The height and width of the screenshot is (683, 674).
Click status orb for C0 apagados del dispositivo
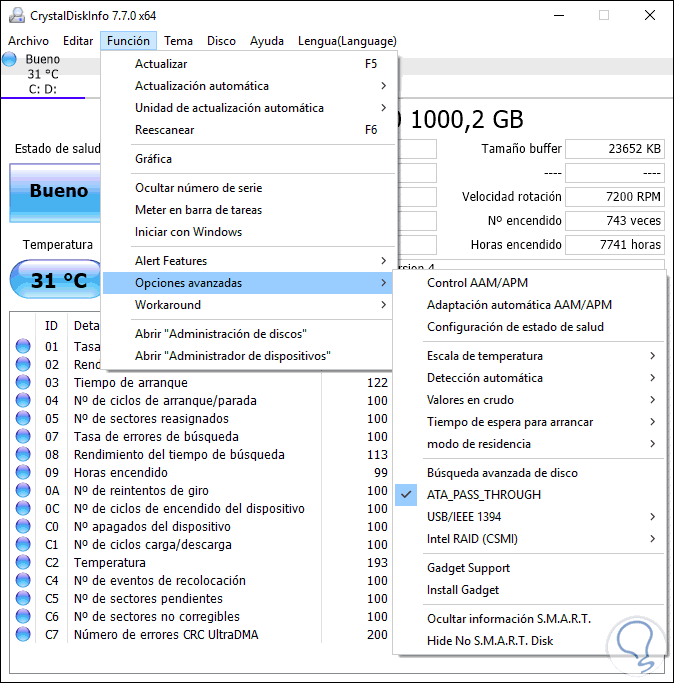23,526
